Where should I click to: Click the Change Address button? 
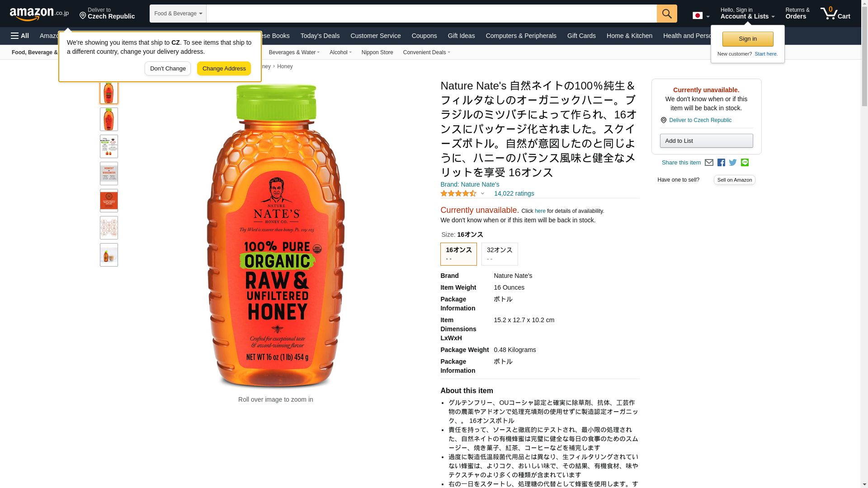[x=224, y=69]
